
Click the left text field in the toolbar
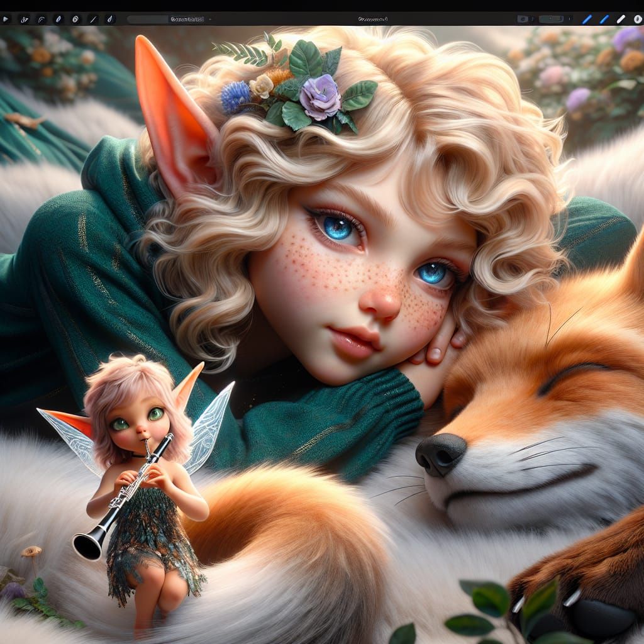(x=166, y=19)
